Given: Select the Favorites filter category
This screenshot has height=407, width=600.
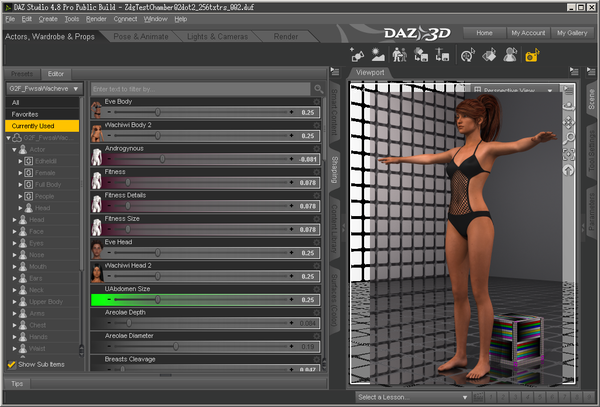Looking at the screenshot, I should point(42,114).
